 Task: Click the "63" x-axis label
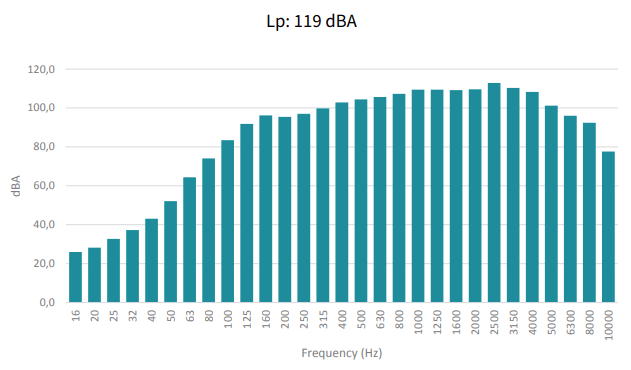[190, 316]
